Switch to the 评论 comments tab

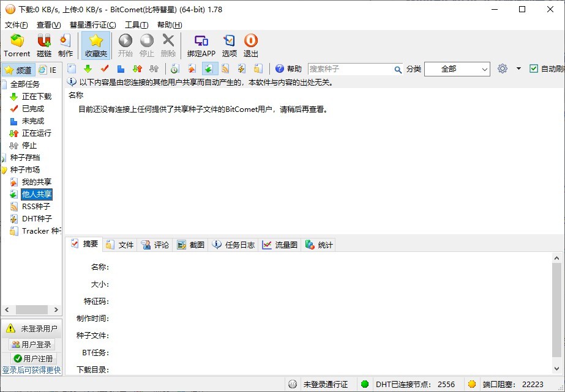coord(155,245)
